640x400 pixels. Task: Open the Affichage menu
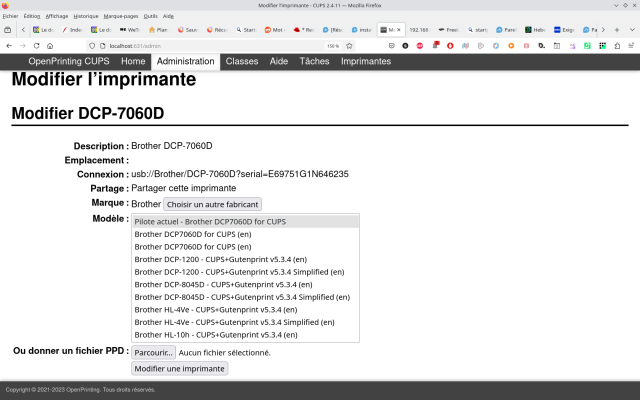pos(57,16)
